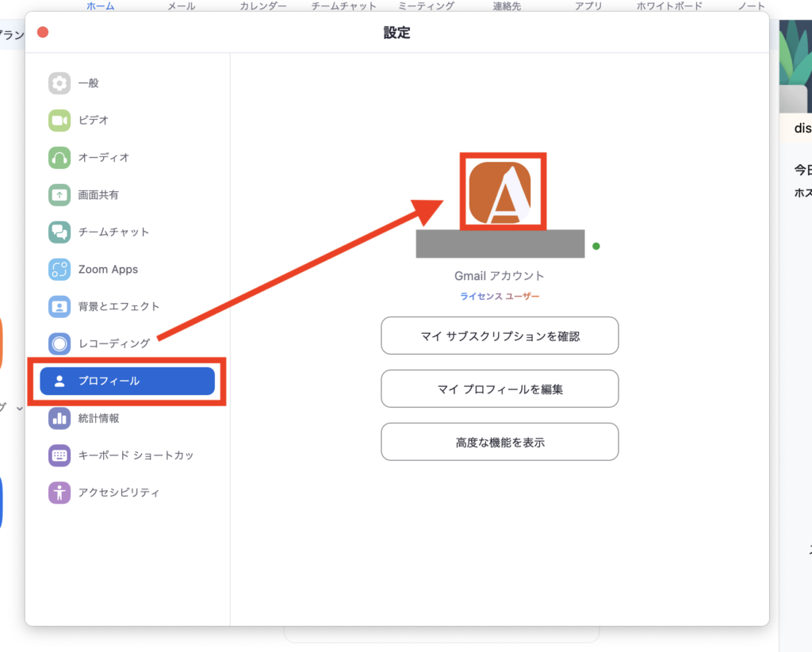Switch to the ミーティング tab
Image resolution: width=812 pixels, height=652 pixels.
coord(426,6)
